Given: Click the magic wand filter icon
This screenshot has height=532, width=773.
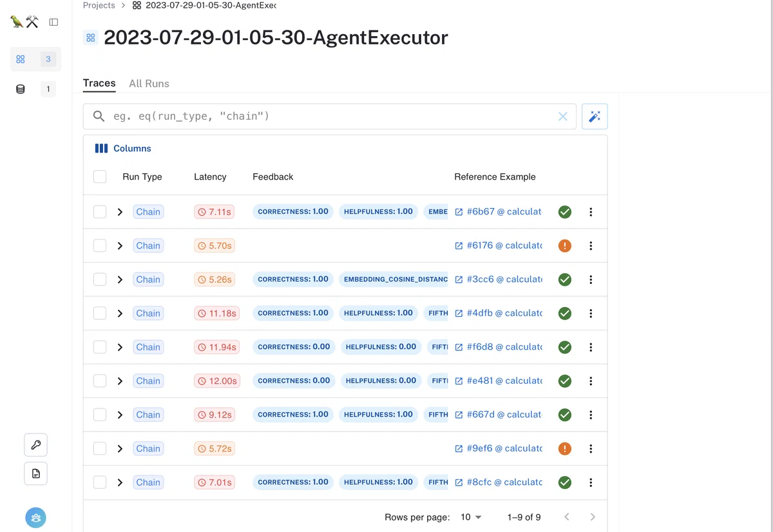Looking at the screenshot, I should (595, 117).
